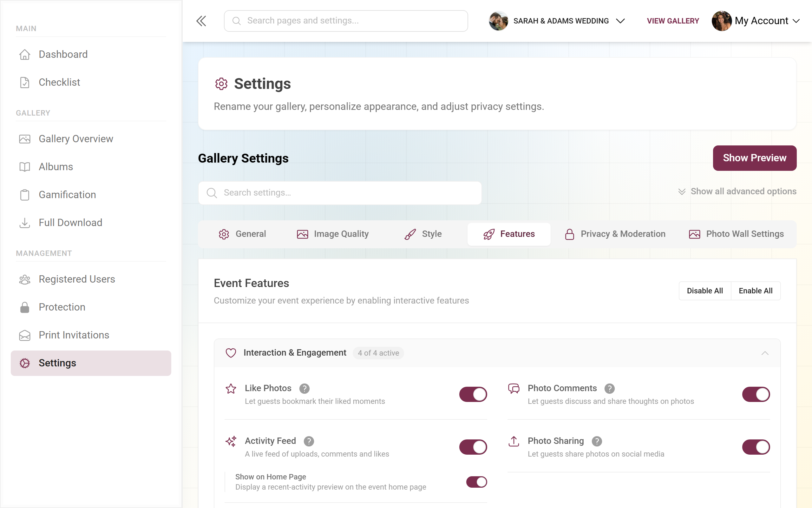812x508 pixels.
Task: Open the Style tab
Action: pos(423,234)
